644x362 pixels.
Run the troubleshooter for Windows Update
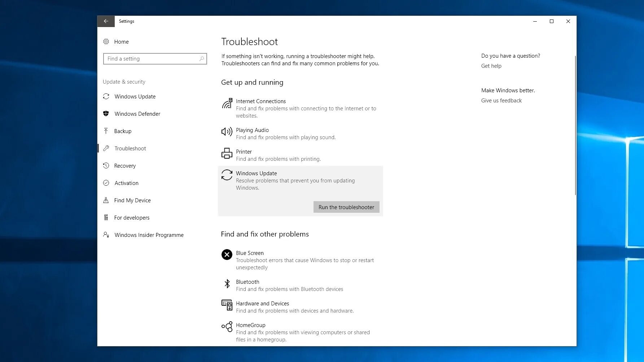tap(346, 207)
